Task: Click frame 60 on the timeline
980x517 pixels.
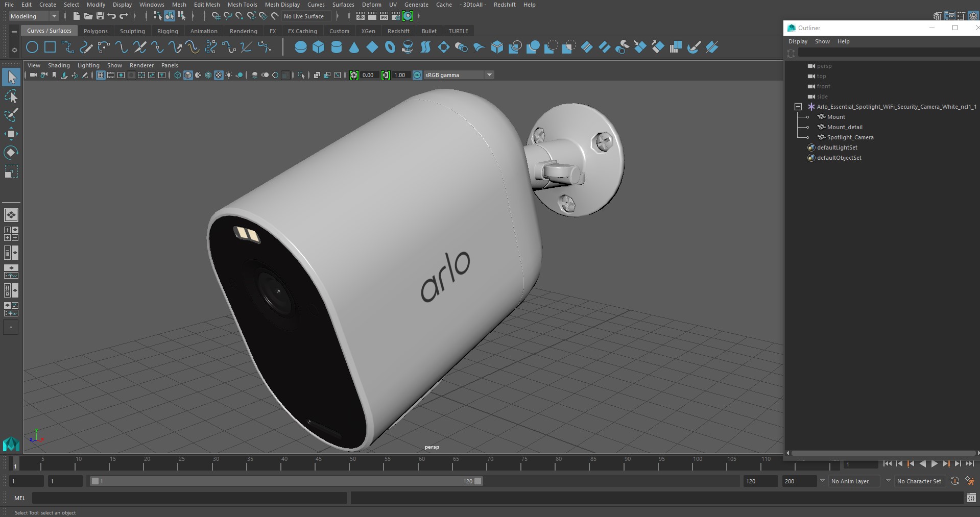Action: click(422, 463)
